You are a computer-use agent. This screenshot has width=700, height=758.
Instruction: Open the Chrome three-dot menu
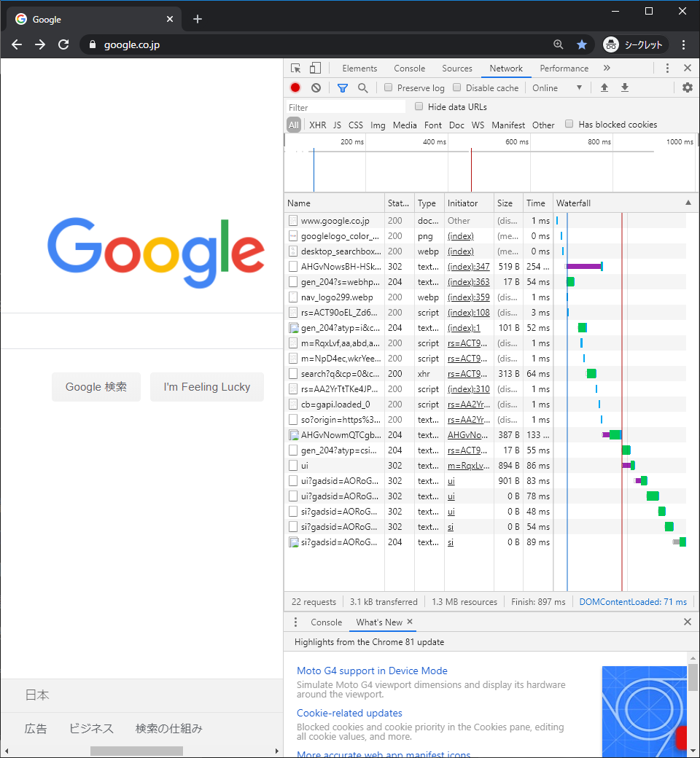coord(683,44)
